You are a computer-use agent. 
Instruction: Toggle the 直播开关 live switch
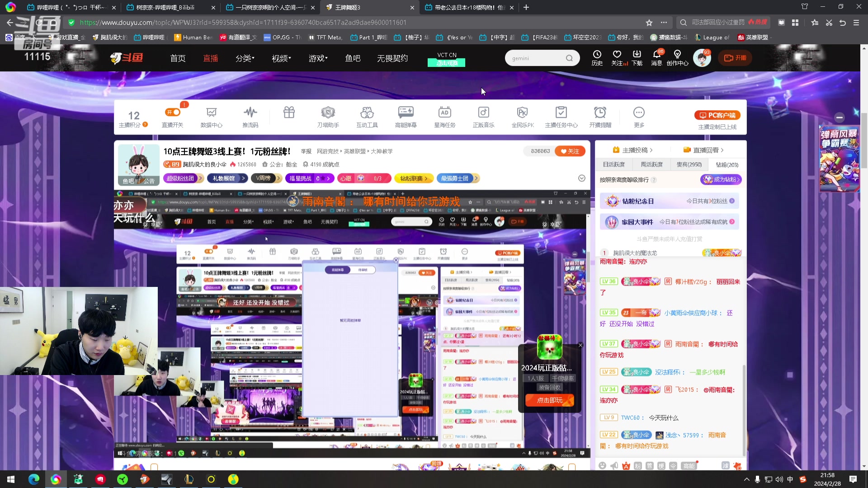173,112
